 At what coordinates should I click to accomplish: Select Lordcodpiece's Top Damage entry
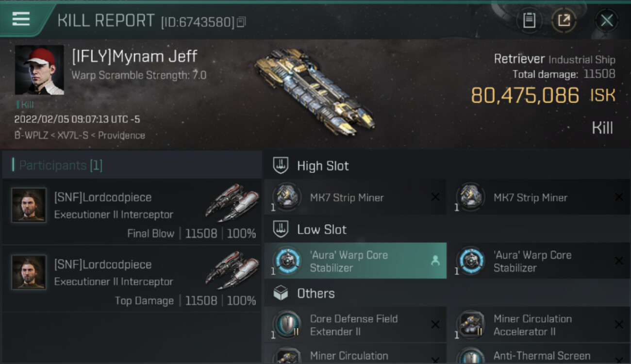(132, 279)
